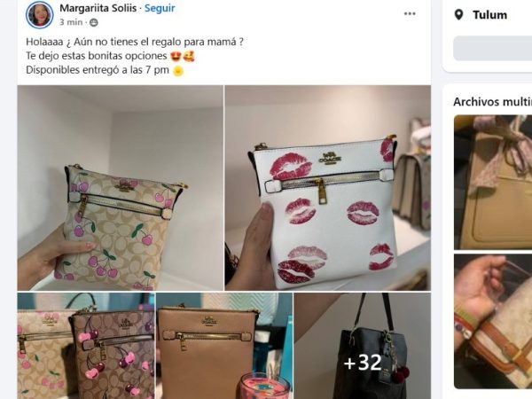Click the post text about regalo para mamá
Screen dimensions: 532x399
(135, 42)
